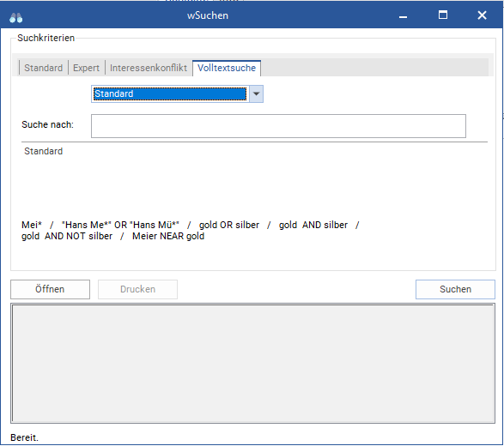Image resolution: width=504 pixels, height=446 pixels.
Task: Click the Standard description label below field
Action: pos(44,151)
